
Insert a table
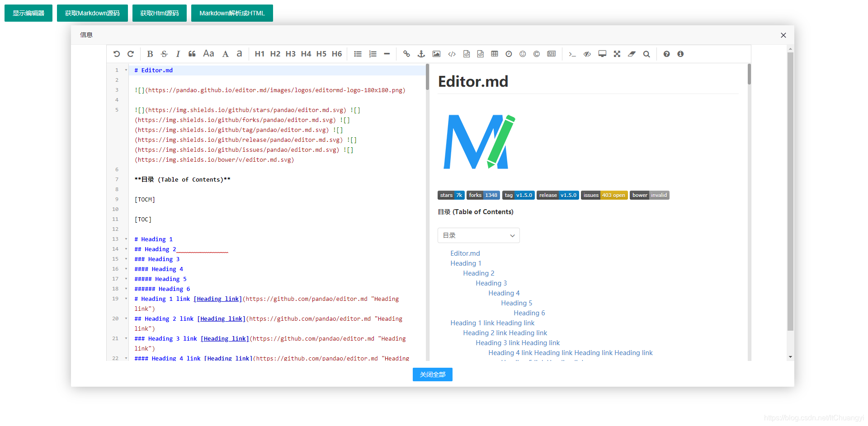coord(495,54)
